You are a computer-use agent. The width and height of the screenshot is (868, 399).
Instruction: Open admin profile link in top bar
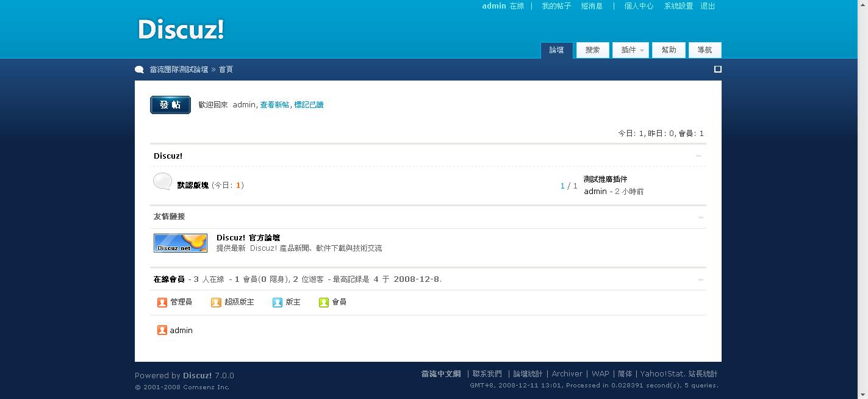494,6
